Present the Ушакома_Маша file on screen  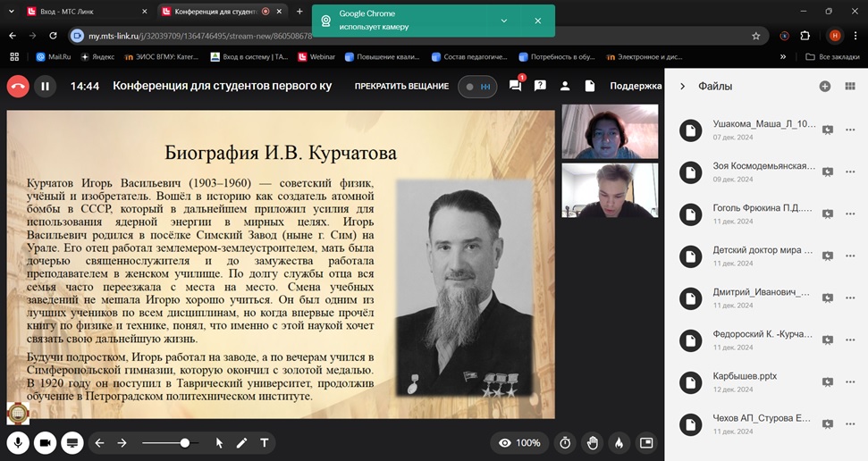pos(828,130)
